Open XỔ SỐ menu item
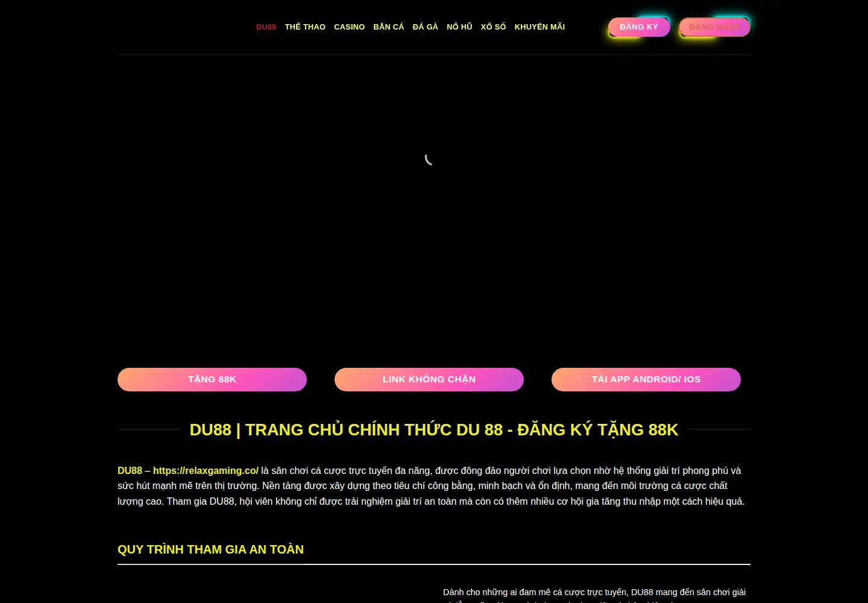The image size is (868, 603). pos(493,27)
